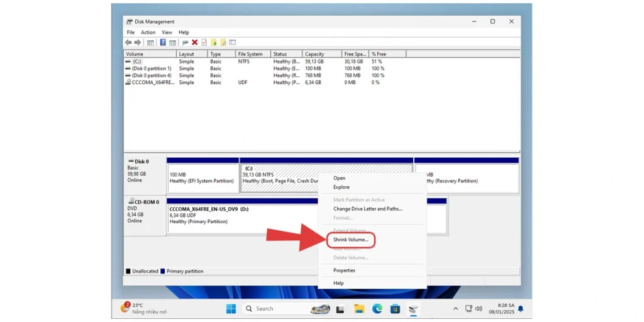
Task: Select the (C:) volume row in the list
Action: 137,62
